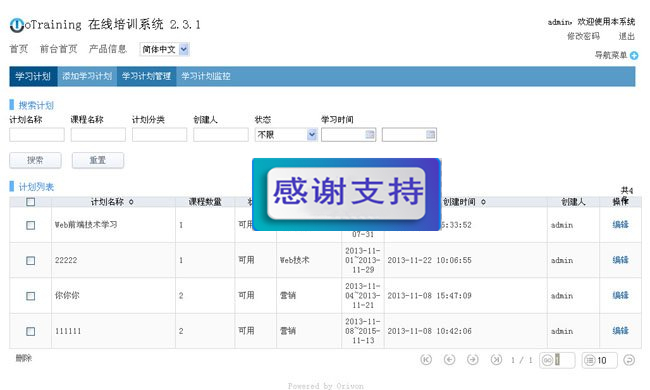Open the navigation menu plus icon
The width and height of the screenshot is (650, 390).
click(634, 55)
